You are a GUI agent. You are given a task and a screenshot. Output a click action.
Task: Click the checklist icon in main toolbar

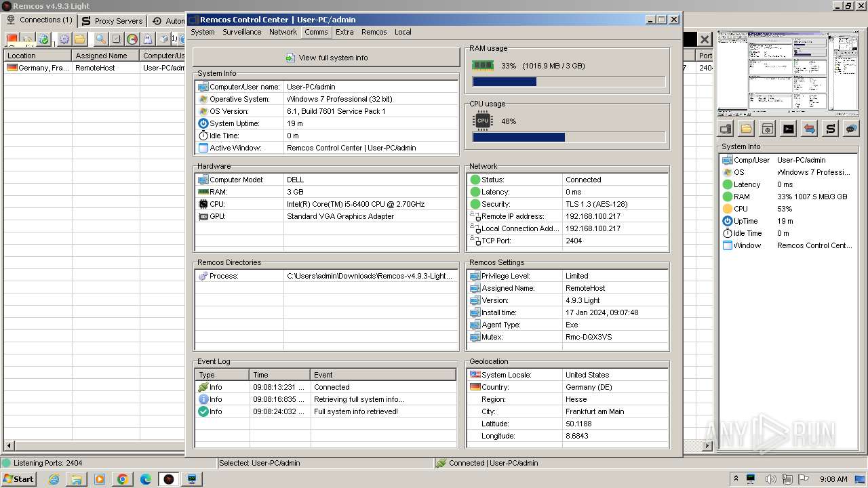point(116,39)
